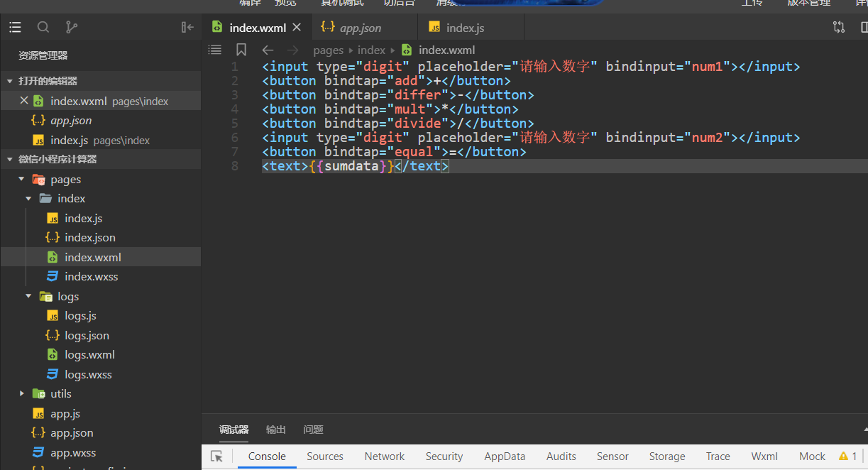Select the 问题 panel tab
The image size is (868, 470).
click(313, 430)
